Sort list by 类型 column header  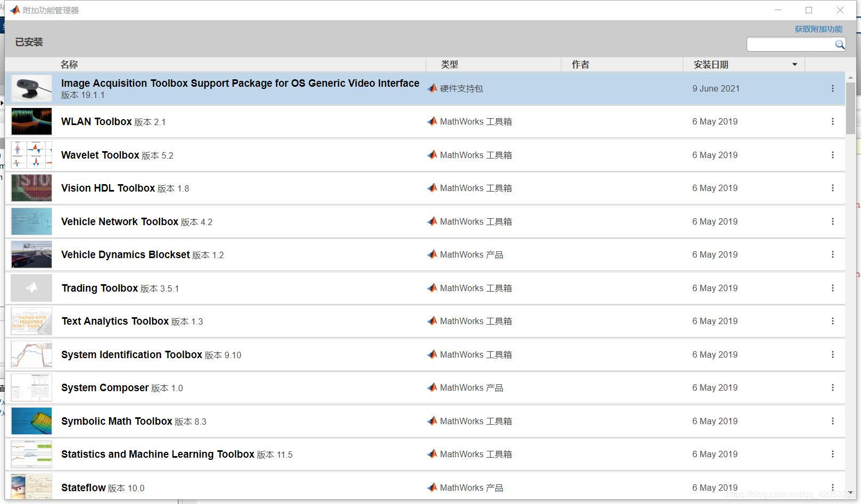[450, 64]
